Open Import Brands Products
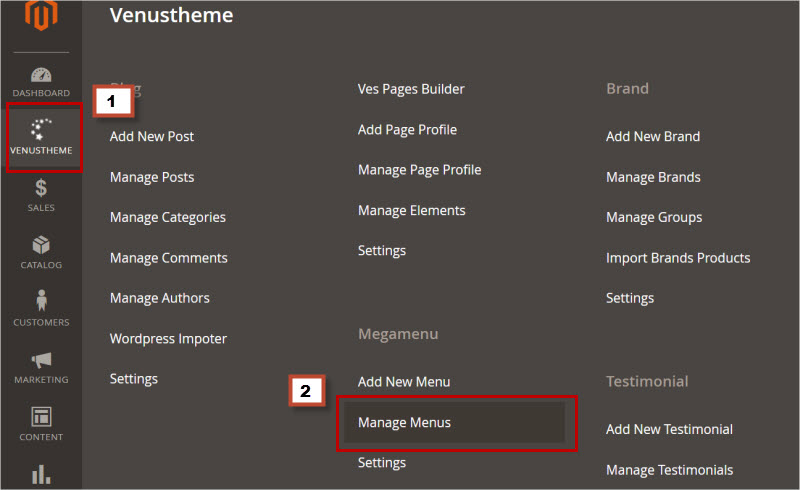The width and height of the screenshot is (800, 490). (678, 258)
